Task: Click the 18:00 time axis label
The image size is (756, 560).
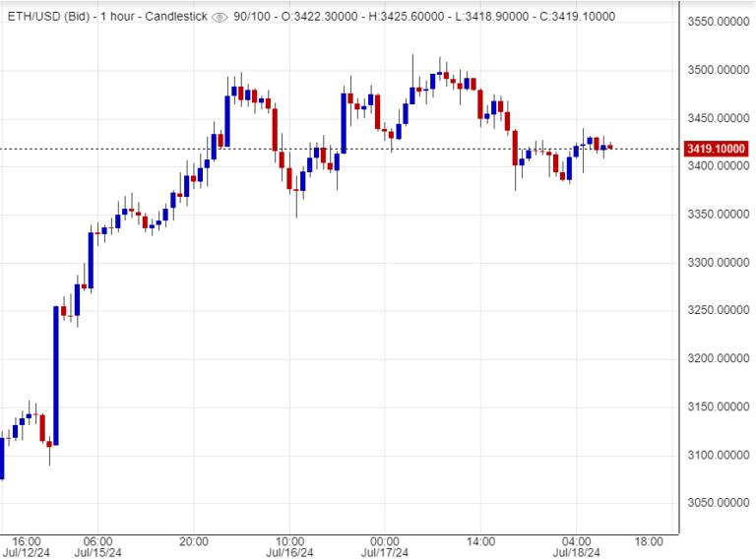Action: point(648,540)
